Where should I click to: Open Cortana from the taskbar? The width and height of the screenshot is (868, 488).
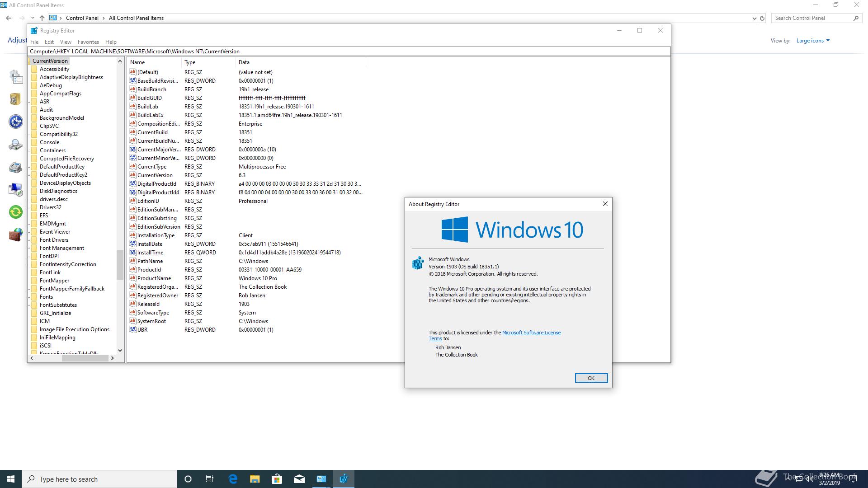(188, 479)
